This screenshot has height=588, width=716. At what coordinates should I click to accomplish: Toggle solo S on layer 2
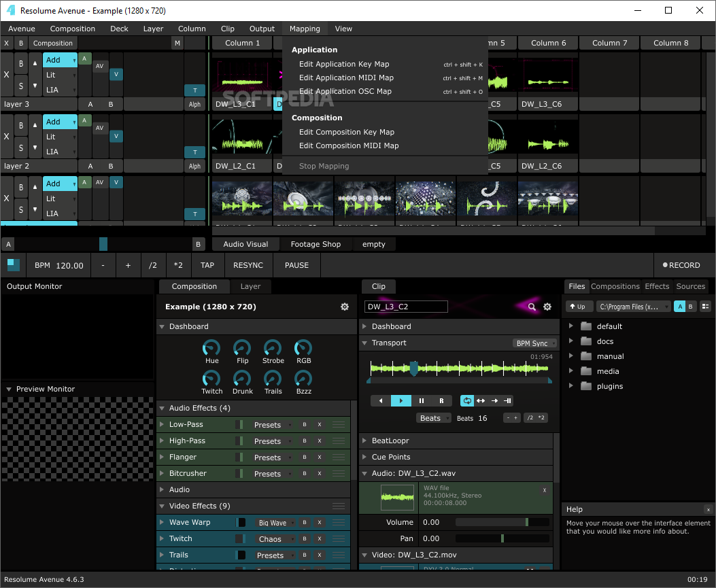coord(21,148)
